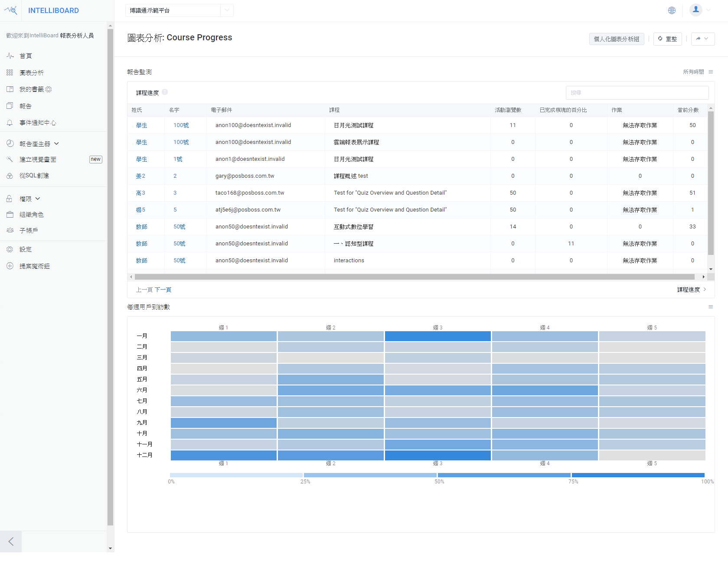
Task: Click the table's horizontal scrollbar
Action: (x=414, y=277)
